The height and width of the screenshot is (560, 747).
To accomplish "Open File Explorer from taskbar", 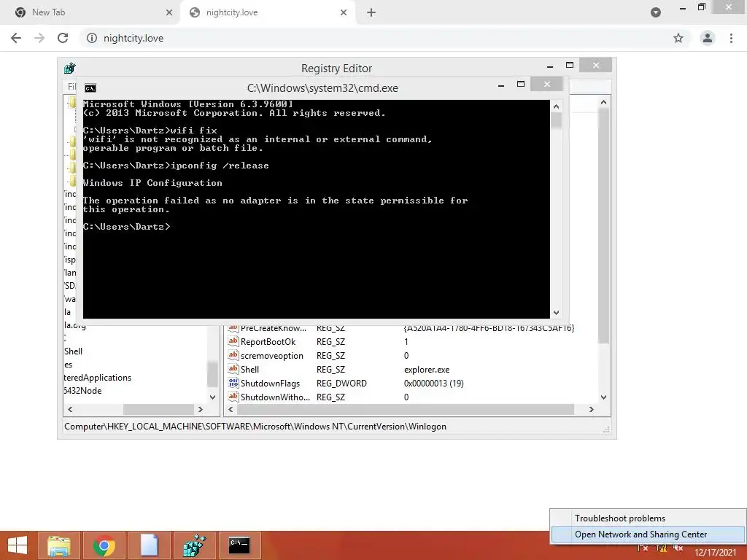I will pos(59,545).
